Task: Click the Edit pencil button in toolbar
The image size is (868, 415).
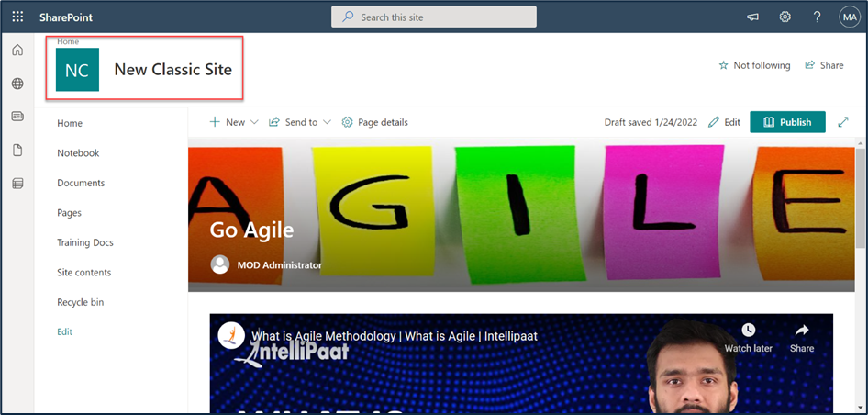Action: pyautogui.click(x=724, y=122)
